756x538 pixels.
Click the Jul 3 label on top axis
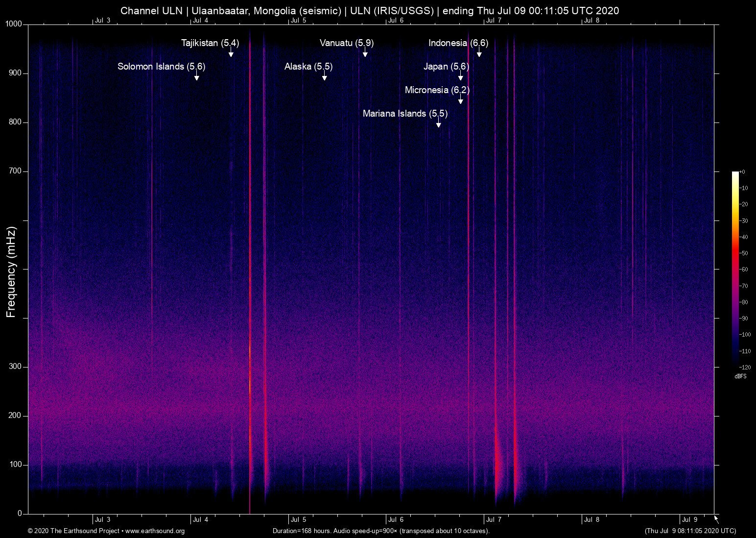[x=103, y=21]
